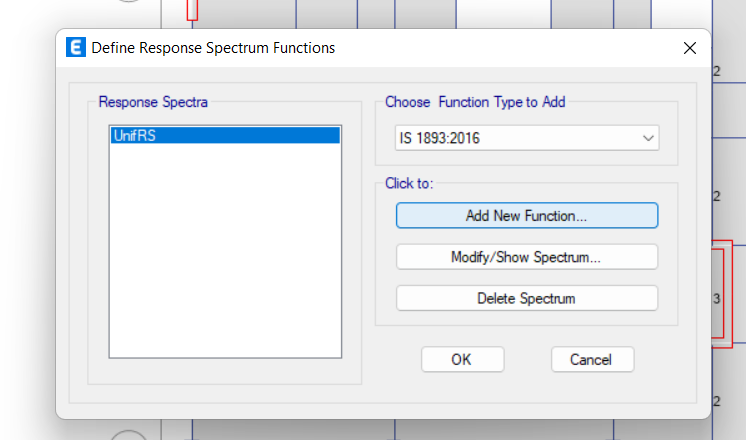746x440 pixels.
Task: Close the Define Response Spectrum Functions dialog
Action: [x=689, y=48]
